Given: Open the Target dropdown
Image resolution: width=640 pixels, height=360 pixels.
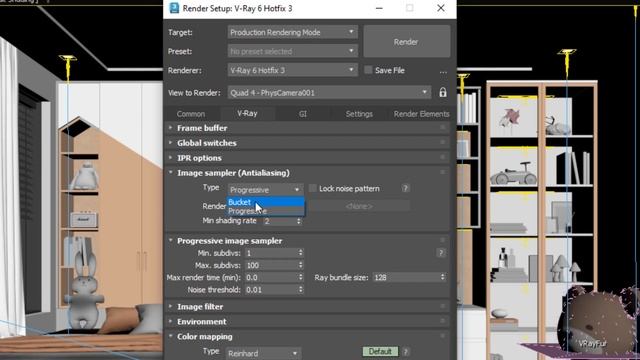Looking at the screenshot, I should click(x=292, y=32).
